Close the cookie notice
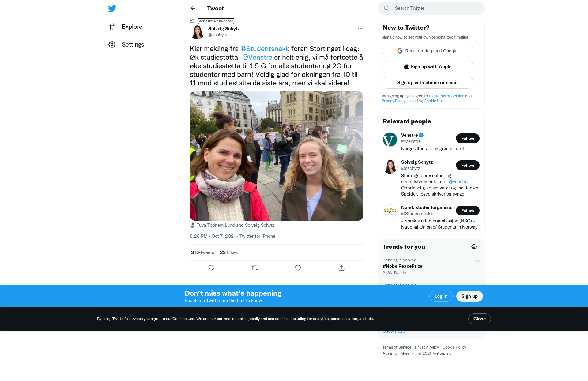Viewport: 588px width, 381px height. click(x=479, y=319)
